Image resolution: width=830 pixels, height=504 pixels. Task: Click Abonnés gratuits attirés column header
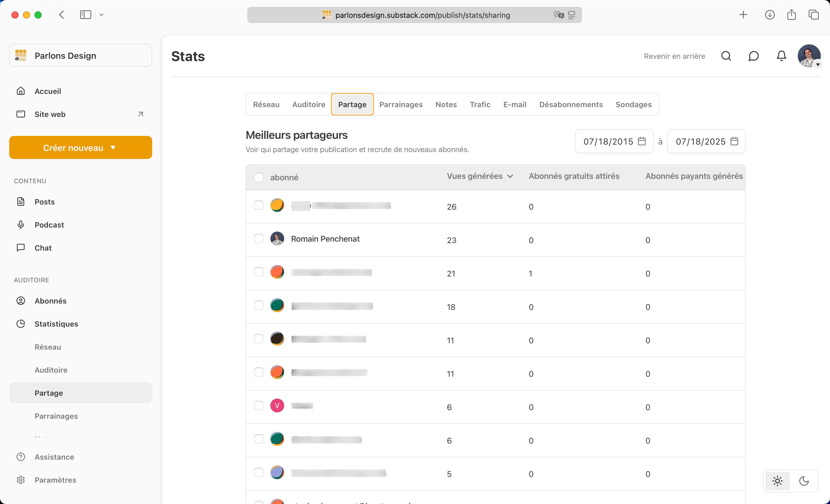pyautogui.click(x=574, y=176)
